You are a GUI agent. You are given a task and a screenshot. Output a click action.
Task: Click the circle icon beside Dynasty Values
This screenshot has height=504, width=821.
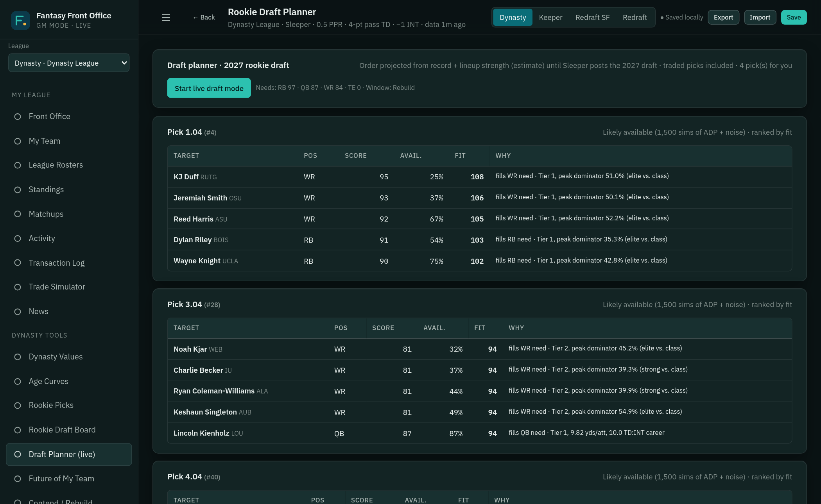pyautogui.click(x=18, y=357)
